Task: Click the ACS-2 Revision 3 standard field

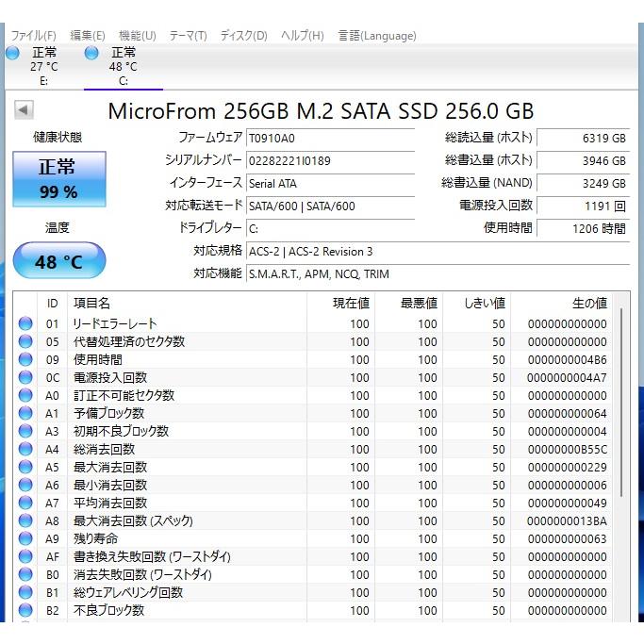Action: [438, 252]
